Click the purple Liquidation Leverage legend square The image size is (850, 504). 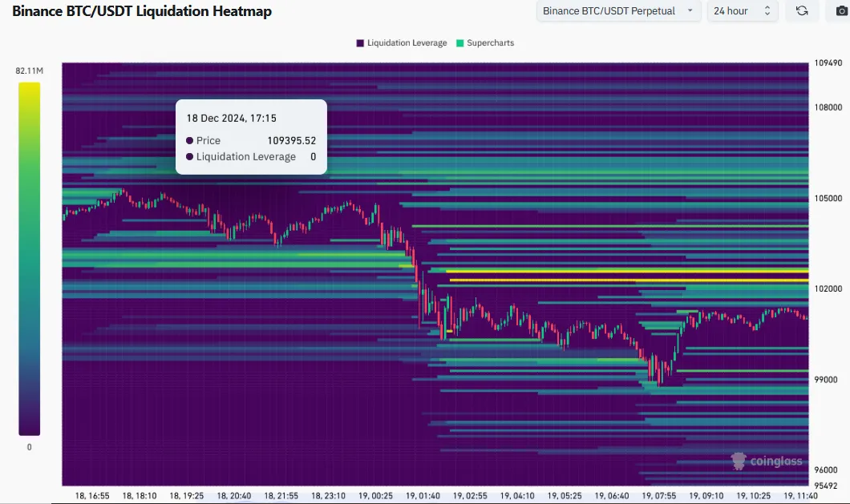[359, 42]
